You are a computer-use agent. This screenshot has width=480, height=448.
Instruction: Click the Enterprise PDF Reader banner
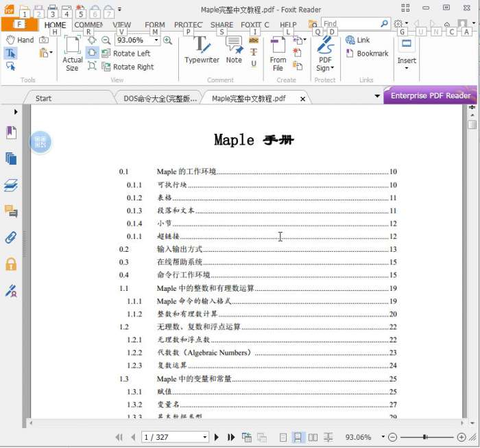430,95
